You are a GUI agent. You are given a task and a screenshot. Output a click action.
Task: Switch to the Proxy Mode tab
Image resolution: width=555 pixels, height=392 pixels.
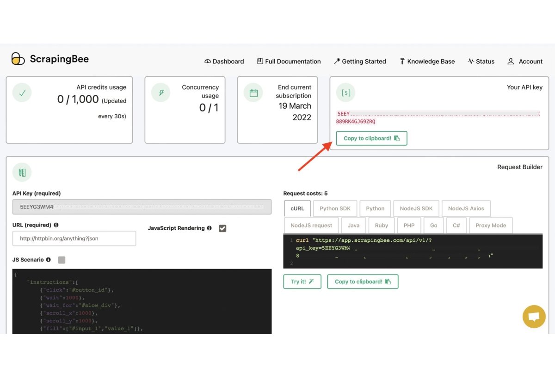point(491,226)
